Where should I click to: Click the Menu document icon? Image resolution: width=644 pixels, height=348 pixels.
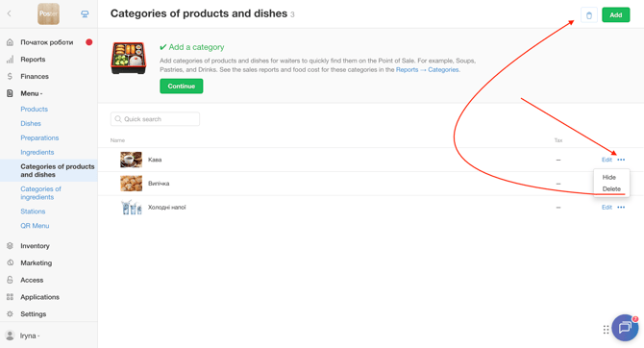[10, 93]
